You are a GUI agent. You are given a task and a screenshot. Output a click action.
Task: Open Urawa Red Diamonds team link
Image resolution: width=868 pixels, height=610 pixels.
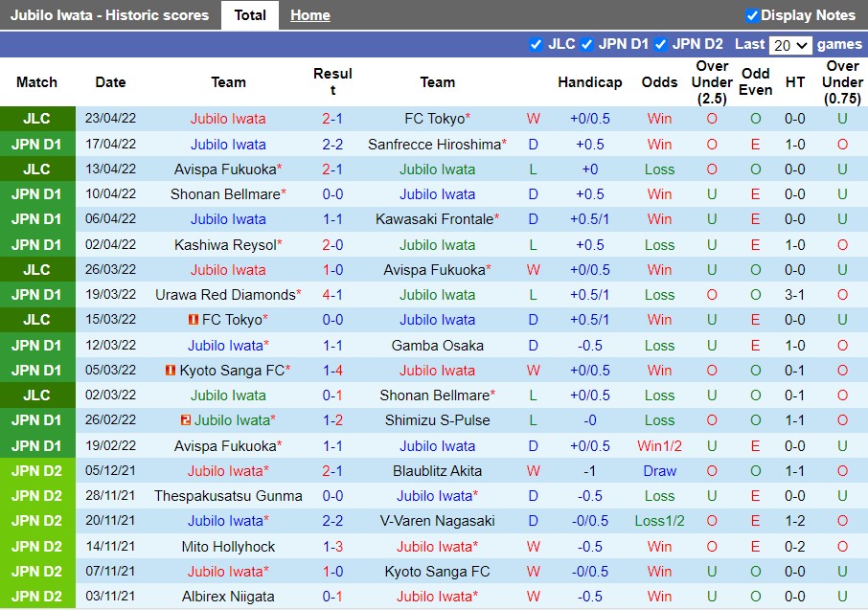point(225,295)
